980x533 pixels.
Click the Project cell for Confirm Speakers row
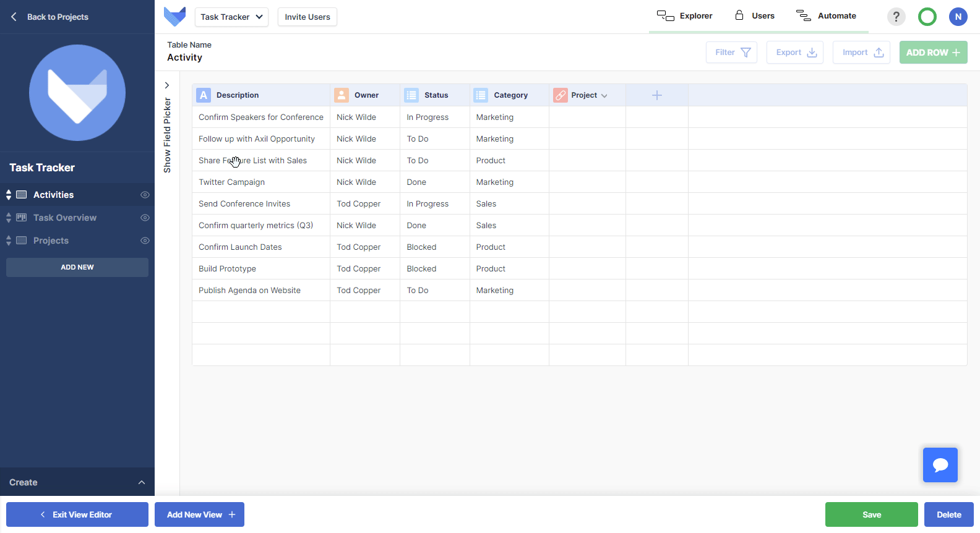coord(587,117)
